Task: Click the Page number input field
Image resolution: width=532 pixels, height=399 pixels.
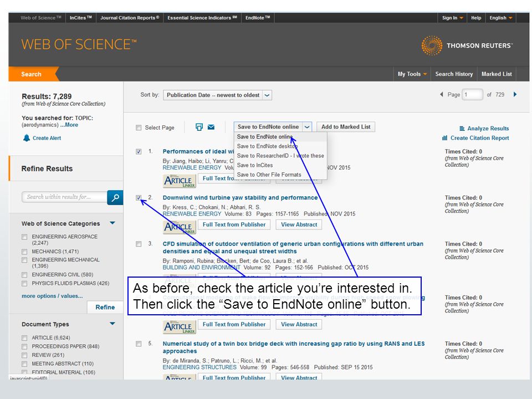Action: coord(473,95)
